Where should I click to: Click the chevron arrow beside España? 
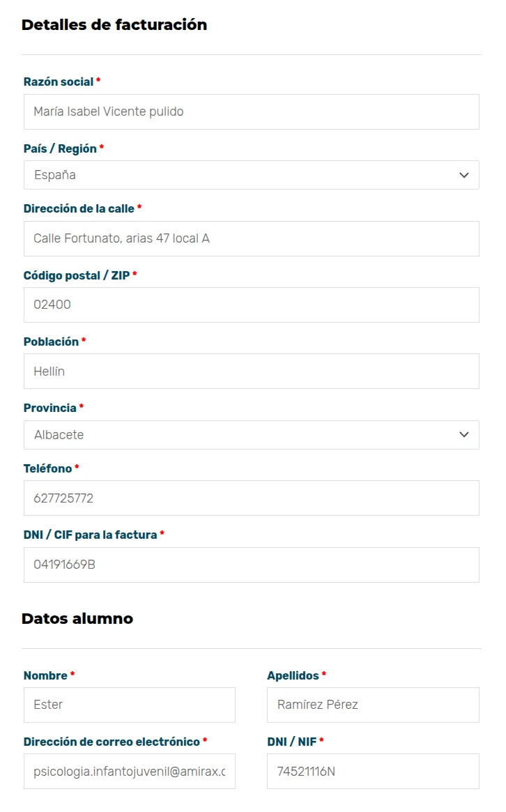(x=464, y=175)
